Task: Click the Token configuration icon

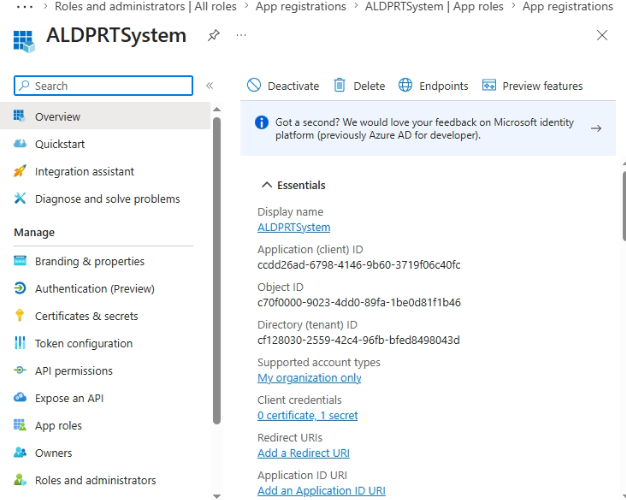Action: click(x=20, y=343)
